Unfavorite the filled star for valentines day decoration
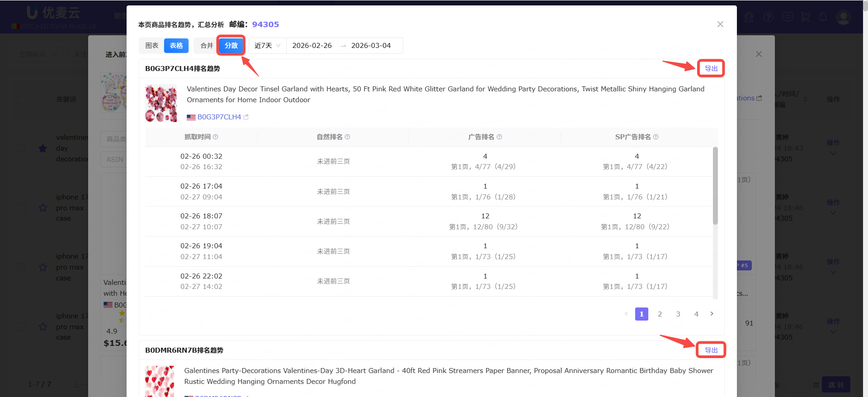868x397 pixels. (x=43, y=148)
